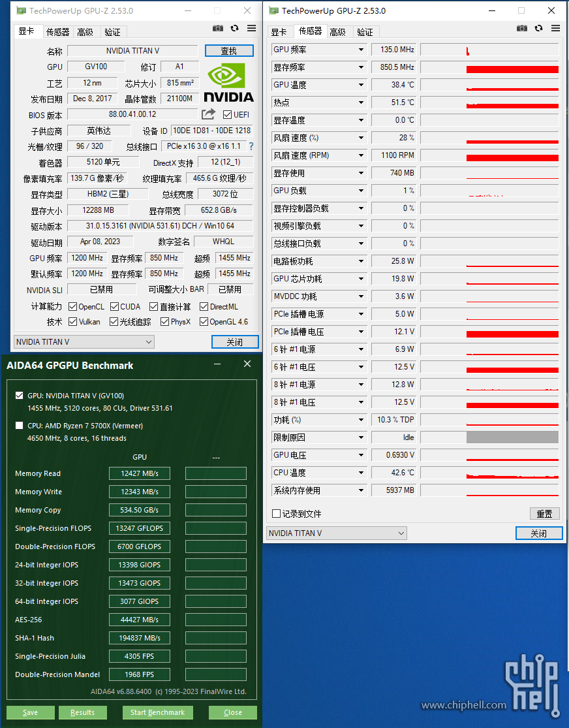Toggle the Vulkan checkbox
Image resolution: width=569 pixels, height=728 pixels.
[x=72, y=322]
